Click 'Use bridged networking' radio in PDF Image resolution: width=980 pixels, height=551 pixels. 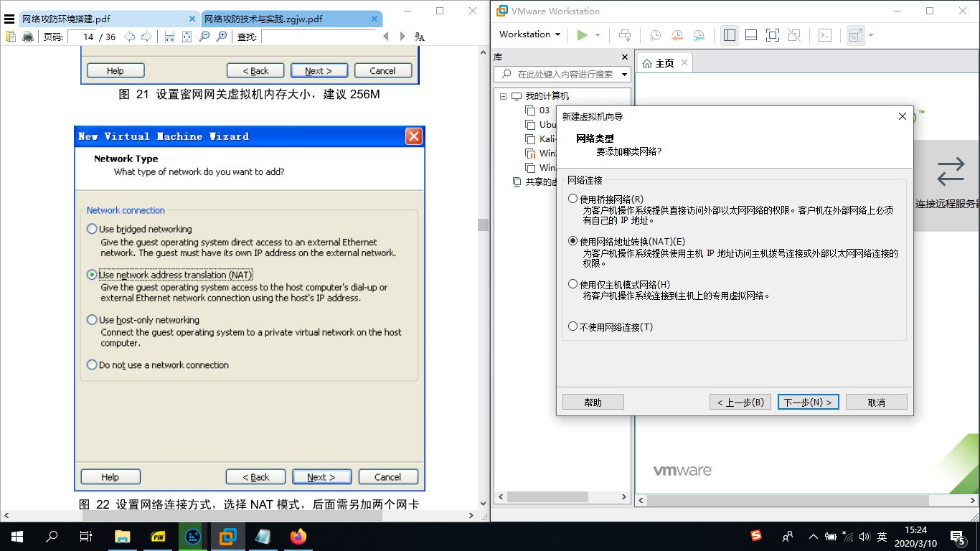pyautogui.click(x=92, y=229)
